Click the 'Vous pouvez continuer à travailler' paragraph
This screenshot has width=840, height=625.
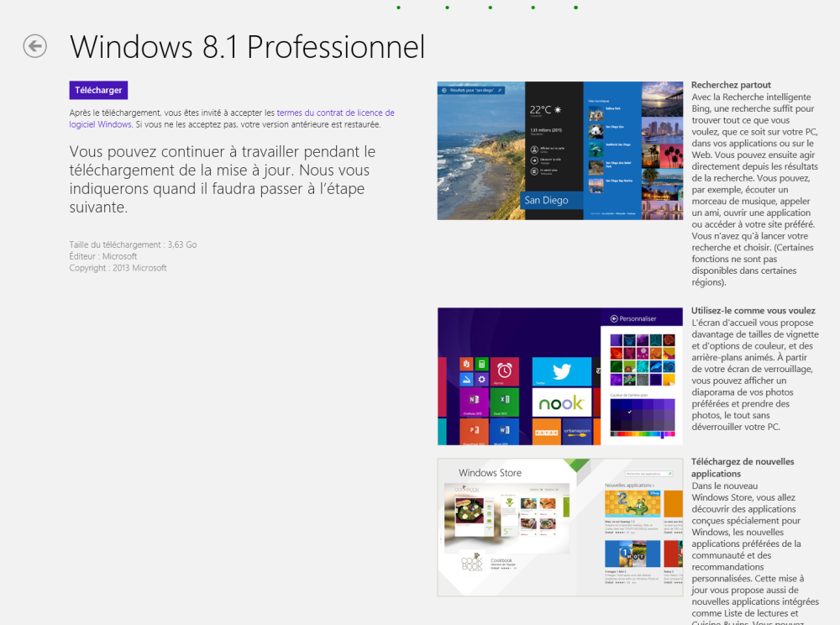pos(223,180)
